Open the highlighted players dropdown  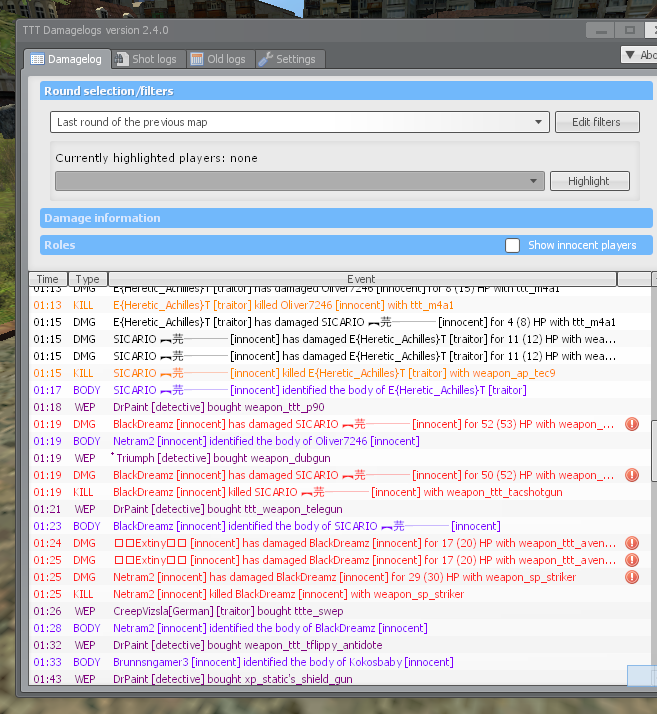[x=299, y=181]
